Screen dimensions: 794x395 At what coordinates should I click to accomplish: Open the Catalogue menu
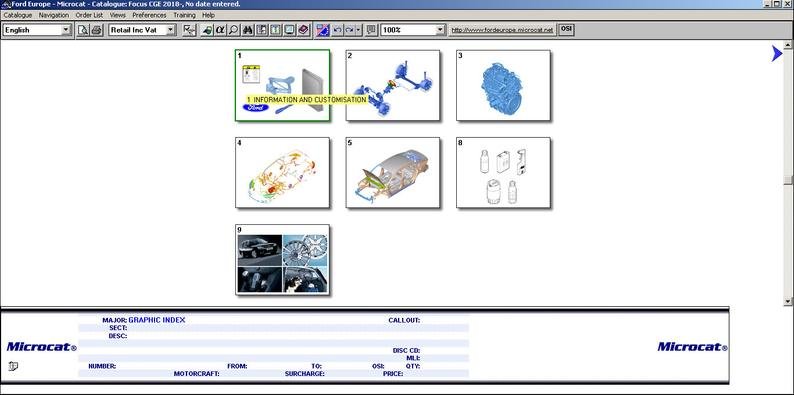[18, 15]
